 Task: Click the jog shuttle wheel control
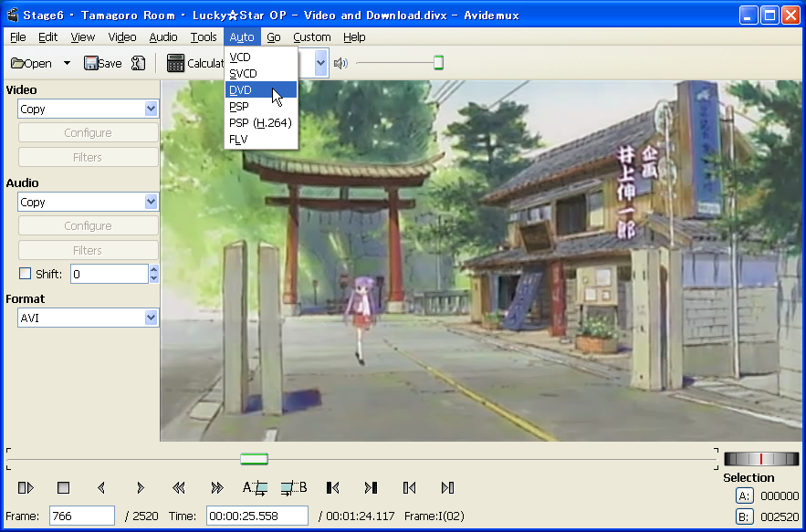[x=761, y=459]
